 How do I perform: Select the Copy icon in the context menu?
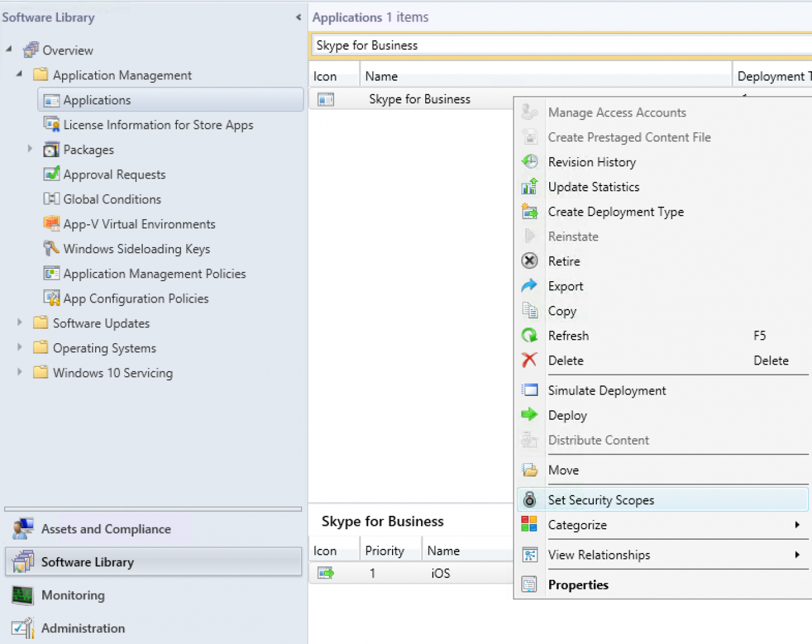[530, 311]
